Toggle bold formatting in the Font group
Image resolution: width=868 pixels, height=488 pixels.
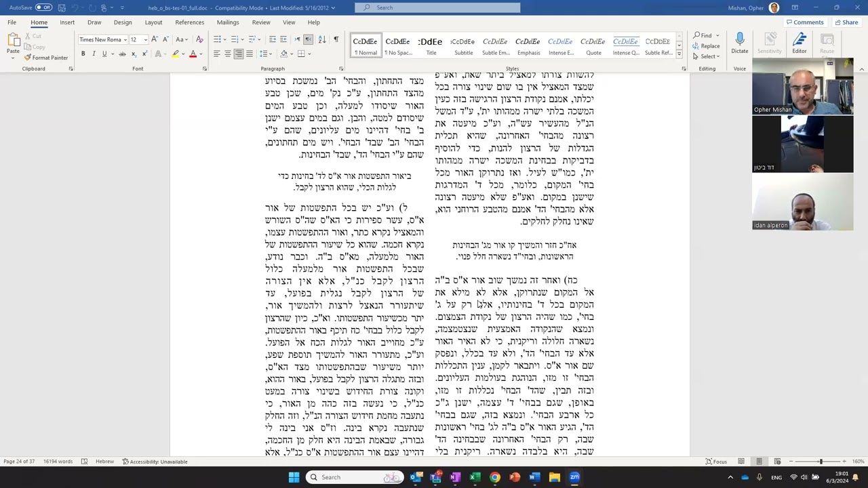(x=83, y=54)
